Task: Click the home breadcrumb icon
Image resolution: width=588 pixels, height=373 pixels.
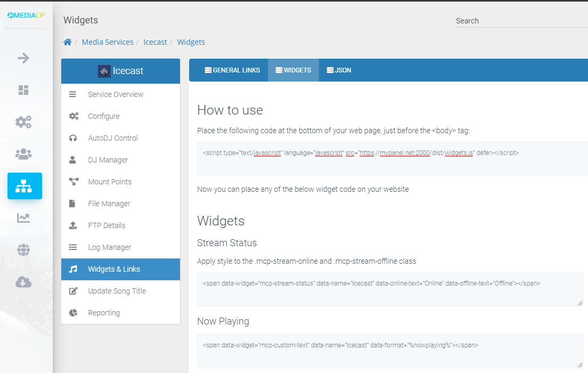Action: coord(68,42)
